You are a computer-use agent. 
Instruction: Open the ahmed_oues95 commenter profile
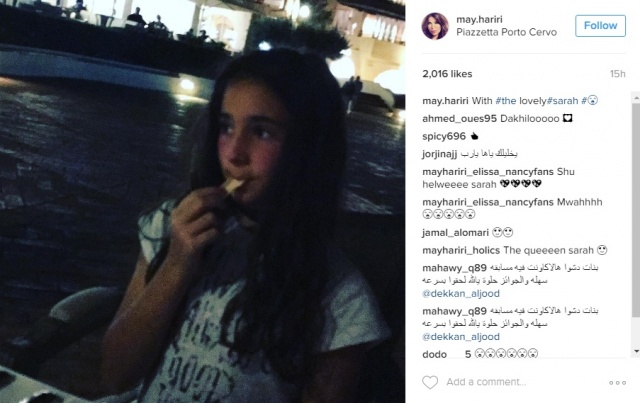click(x=459, y=119)
